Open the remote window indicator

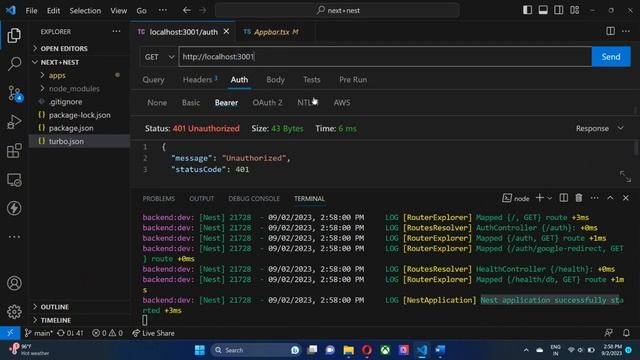(10, 333)
